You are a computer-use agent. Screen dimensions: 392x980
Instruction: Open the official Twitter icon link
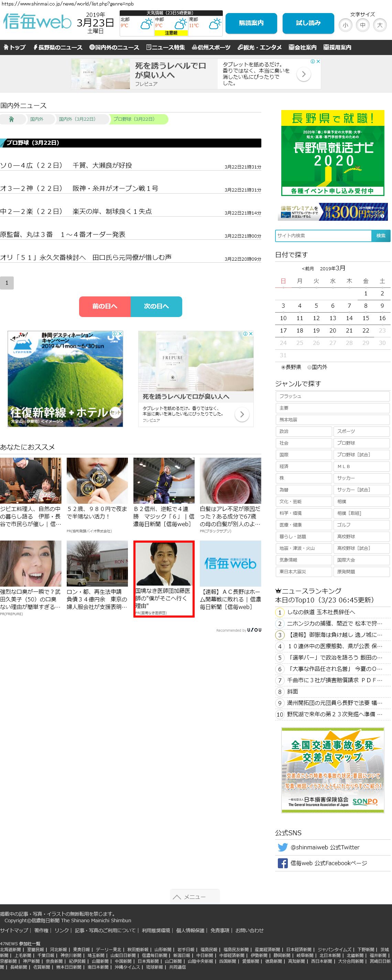[282, 847]
